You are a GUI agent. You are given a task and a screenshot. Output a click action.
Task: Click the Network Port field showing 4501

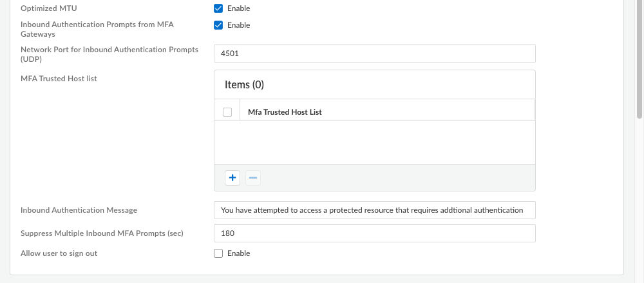[374, 54]
